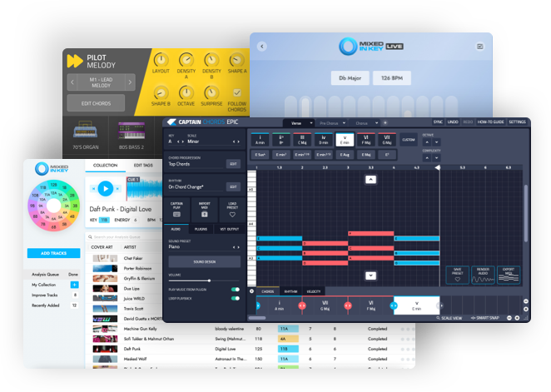Click Add Tracks button

click(54, 253)
